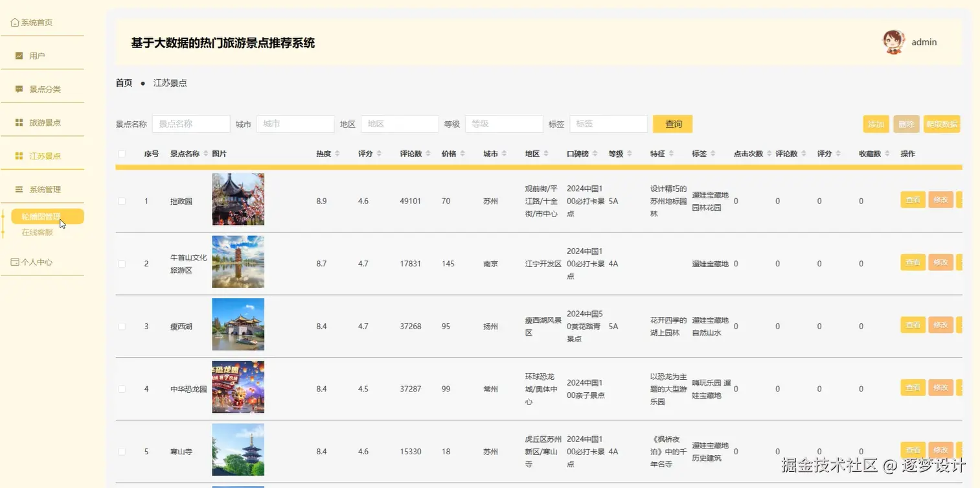The image size is (980, 488).
Task: Sort by the 口碑榜 column arrows
Action: pos(595,154)
